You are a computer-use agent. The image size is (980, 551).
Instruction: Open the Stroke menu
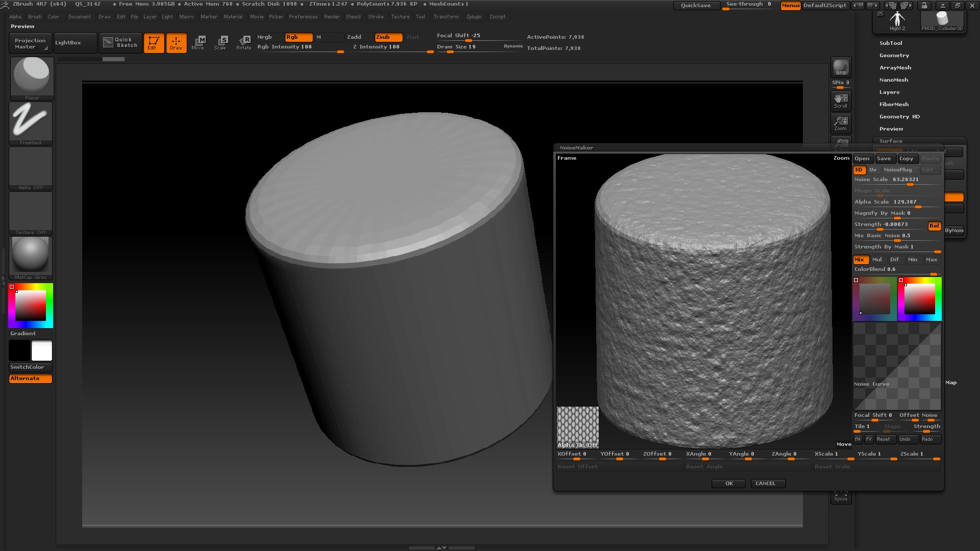pos(376,17)
